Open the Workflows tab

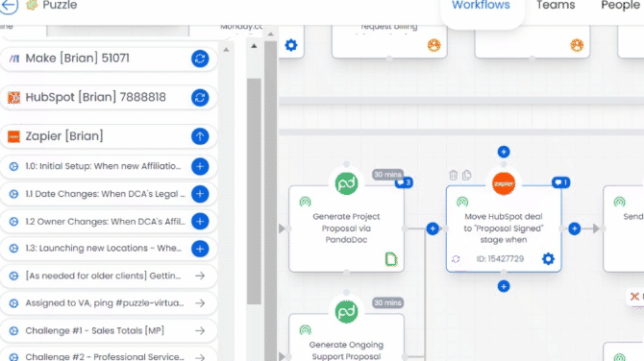481,6
